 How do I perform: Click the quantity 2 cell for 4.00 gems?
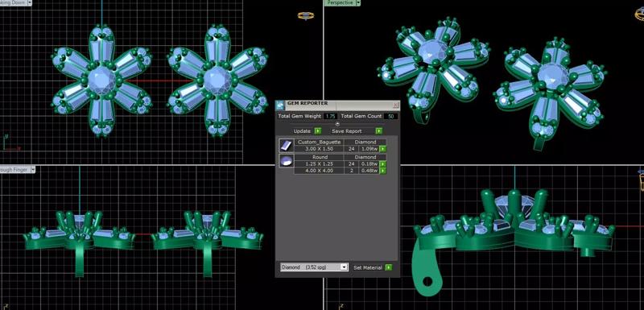[351, 171]
